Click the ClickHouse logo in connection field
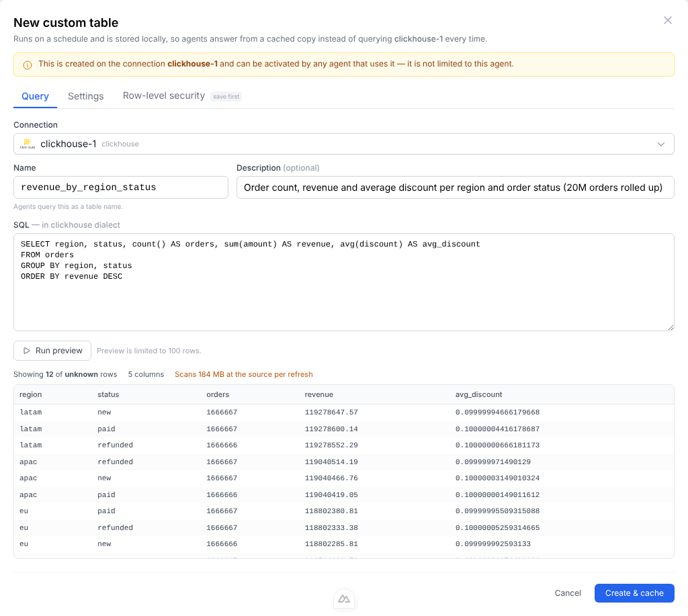 tap(27, 144)
